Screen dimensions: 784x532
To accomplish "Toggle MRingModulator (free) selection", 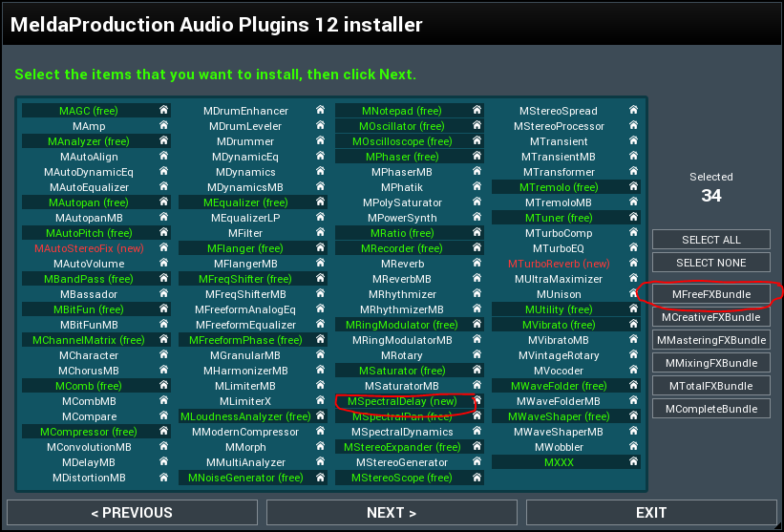I will coord(401,325).
